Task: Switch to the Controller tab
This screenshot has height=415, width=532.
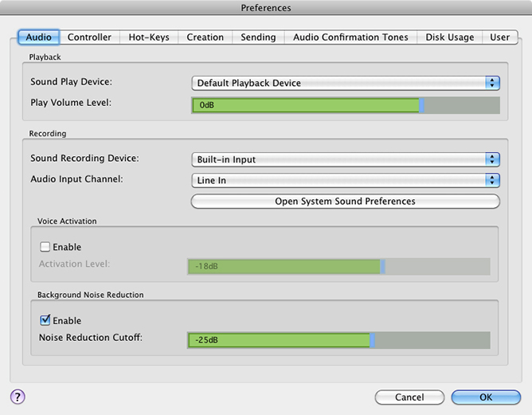Action: click(89, 37)
